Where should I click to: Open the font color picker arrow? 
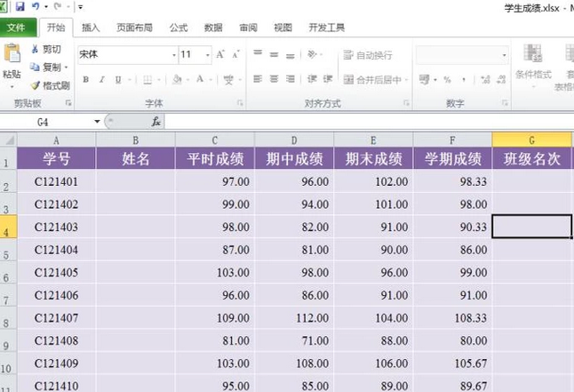coord(211,79)
